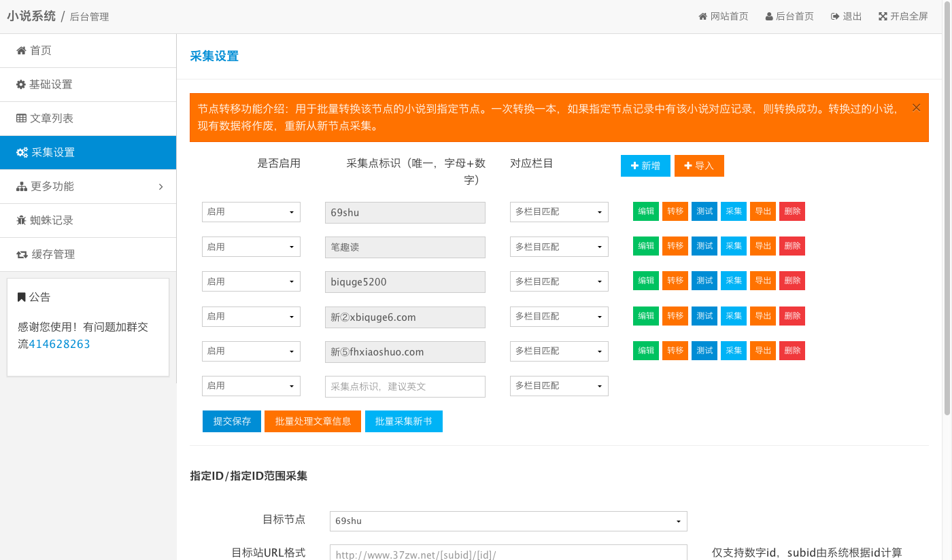Open the 目标节点 dropdown showing 69shu

point(508,521)
